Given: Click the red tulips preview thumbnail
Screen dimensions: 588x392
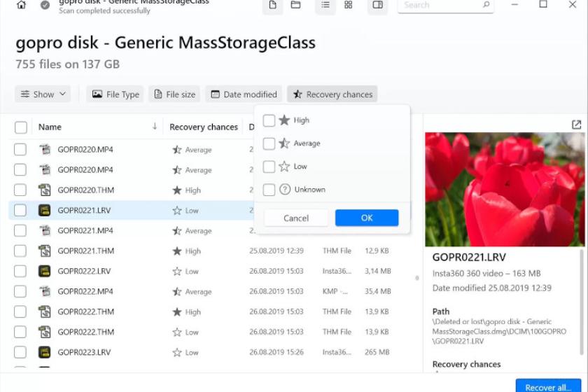Looking at the screenshot, I should [505, 189].
